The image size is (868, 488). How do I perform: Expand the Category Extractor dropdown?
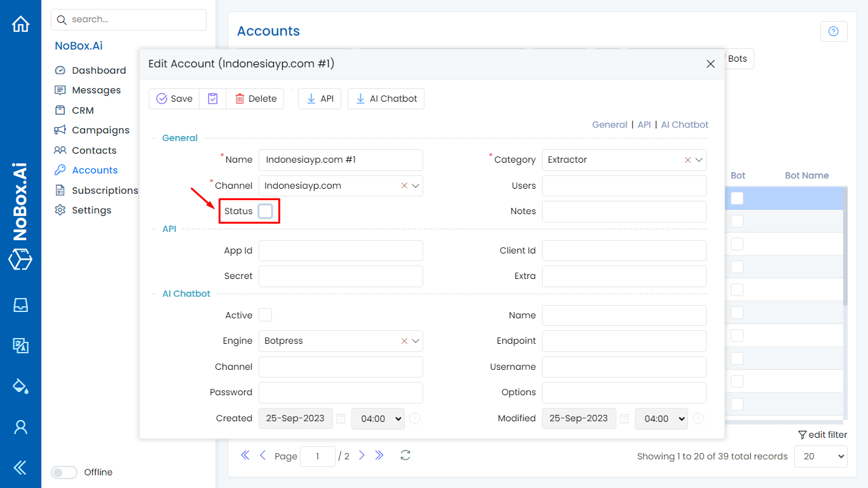[699, 160]
